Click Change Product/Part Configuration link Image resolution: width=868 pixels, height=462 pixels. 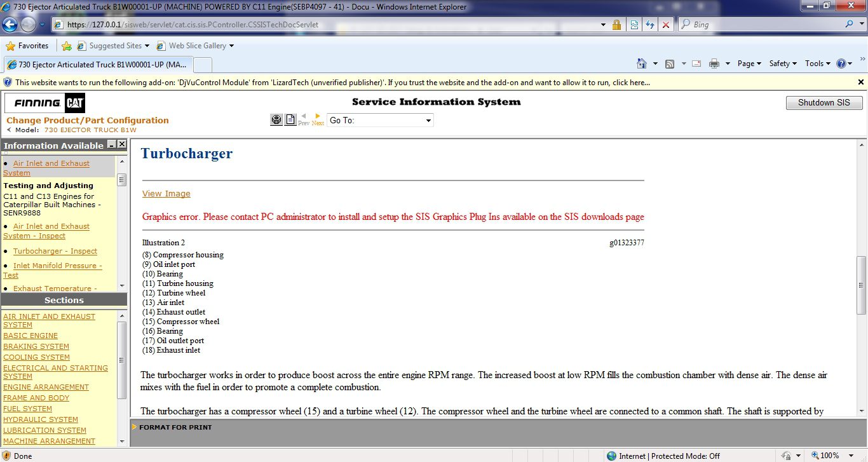(x=88, y=120)
